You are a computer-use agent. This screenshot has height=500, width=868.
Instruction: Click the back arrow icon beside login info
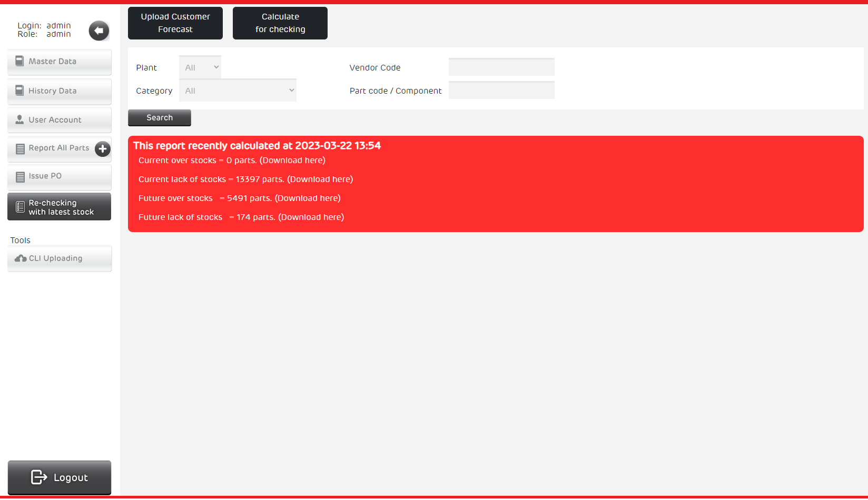click(99, 31)
